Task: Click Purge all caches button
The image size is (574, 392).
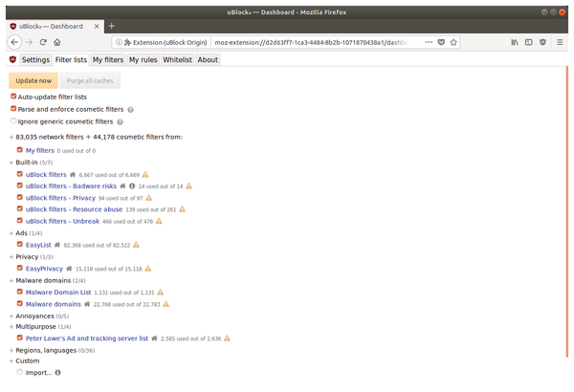Action: point(90,80)
